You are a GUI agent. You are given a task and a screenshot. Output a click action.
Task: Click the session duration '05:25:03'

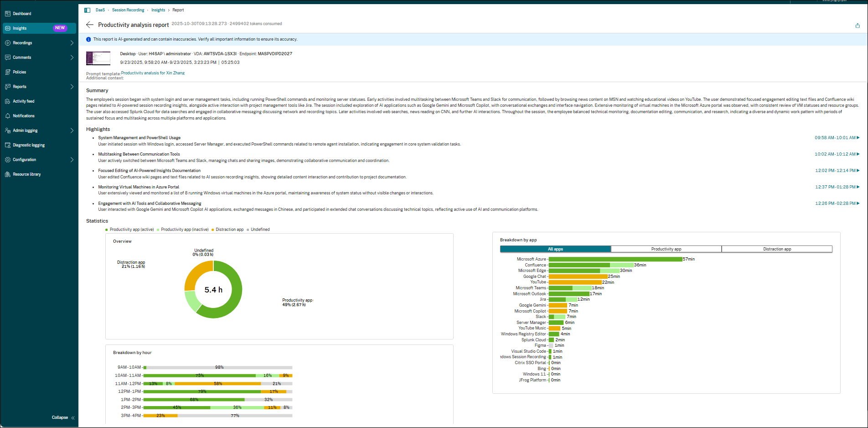(x=230, y=63)
